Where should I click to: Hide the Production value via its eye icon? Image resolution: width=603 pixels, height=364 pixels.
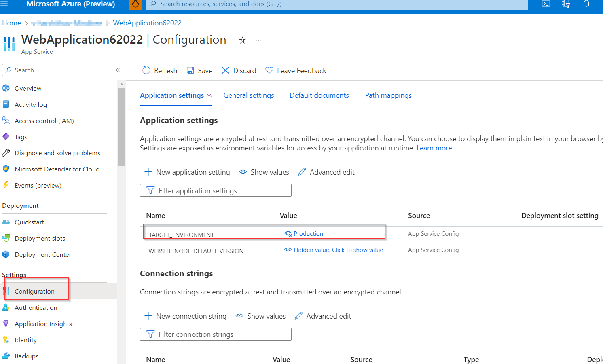[x=288, y=234]
